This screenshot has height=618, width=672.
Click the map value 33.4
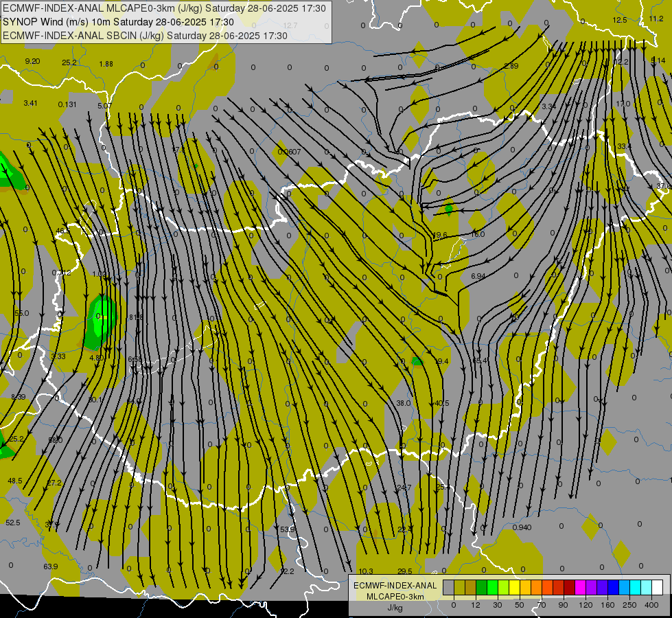(625, 146)
